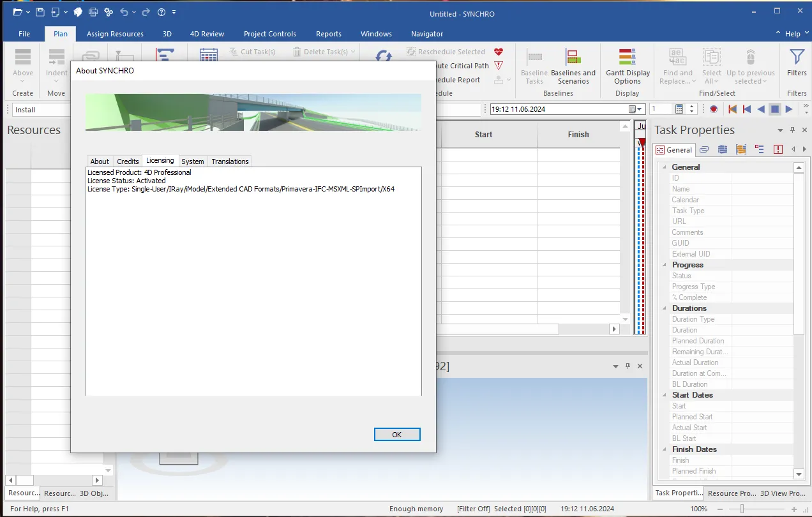
Task: Pin the Task Properties panel
Action: click(x=793, y=130)
